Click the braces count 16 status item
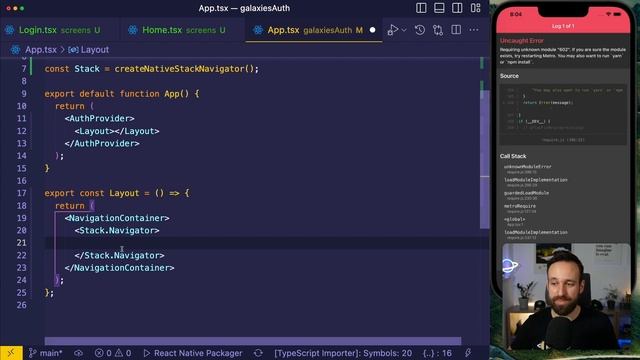Viewport: 640px width, 360px height. [437, 353]
